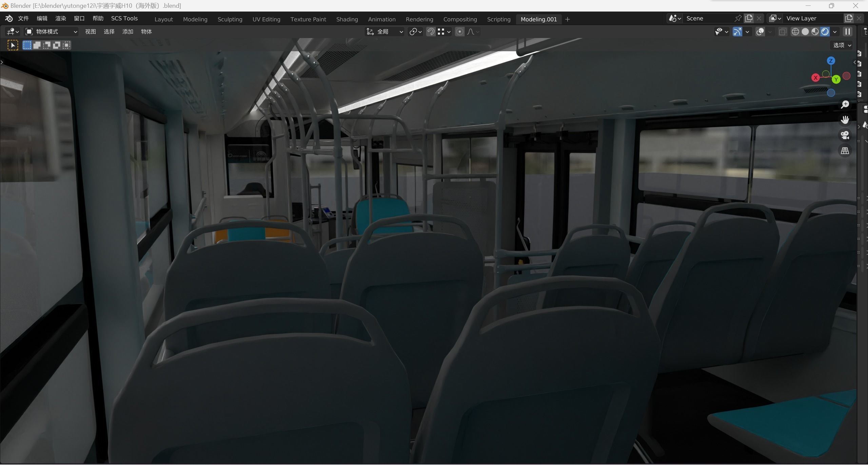The image size is (868, 465).
Task: Open the transform pivot point dropdown
Action: coord(415,32)
